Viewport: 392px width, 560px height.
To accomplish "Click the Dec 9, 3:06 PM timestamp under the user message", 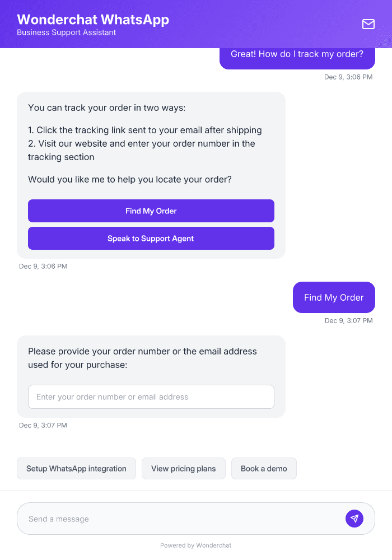I will tap(348, 77).
